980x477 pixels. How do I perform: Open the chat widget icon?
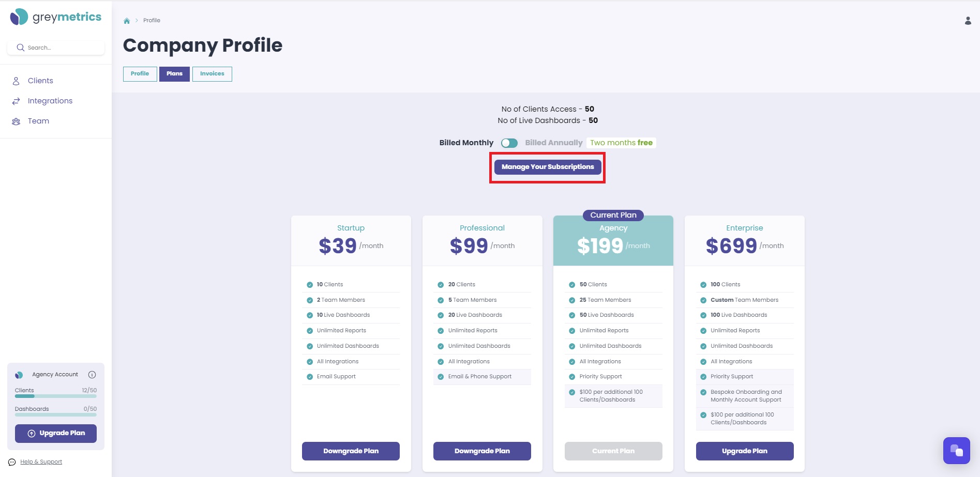point(956,451)
